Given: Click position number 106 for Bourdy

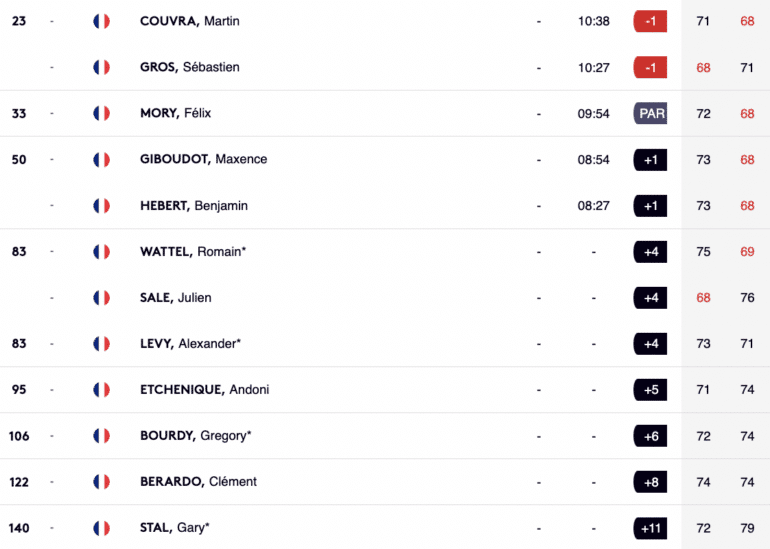Looking at the screenshot, I should pos(19,436).
